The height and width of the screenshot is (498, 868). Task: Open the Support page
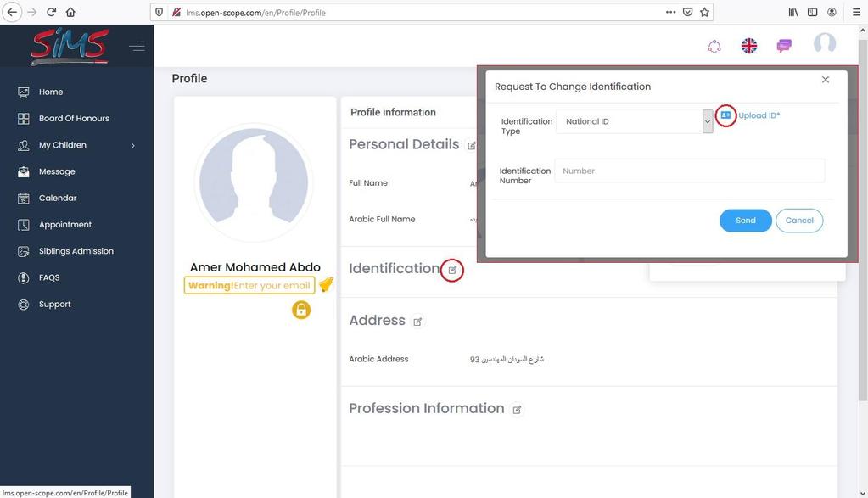54,305
